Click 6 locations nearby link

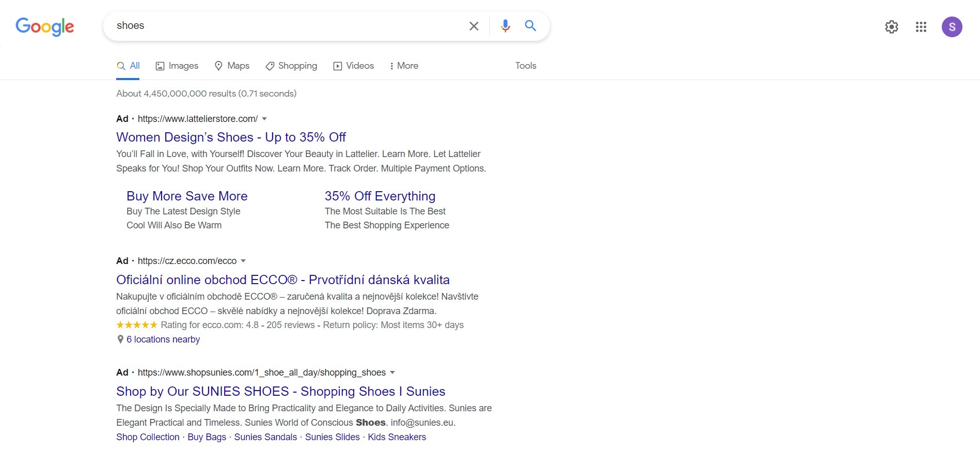click(163, 339)
